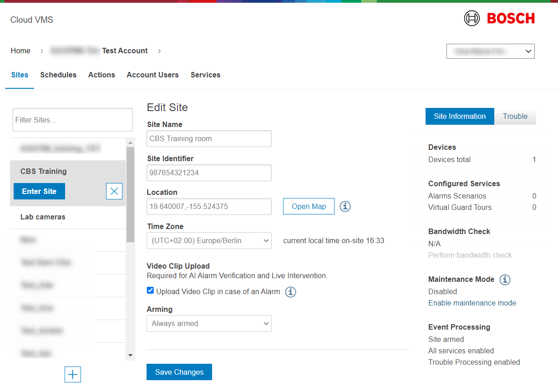Click the Enter Site button
The image size is (558, 392).
click(x=39, y=192)
